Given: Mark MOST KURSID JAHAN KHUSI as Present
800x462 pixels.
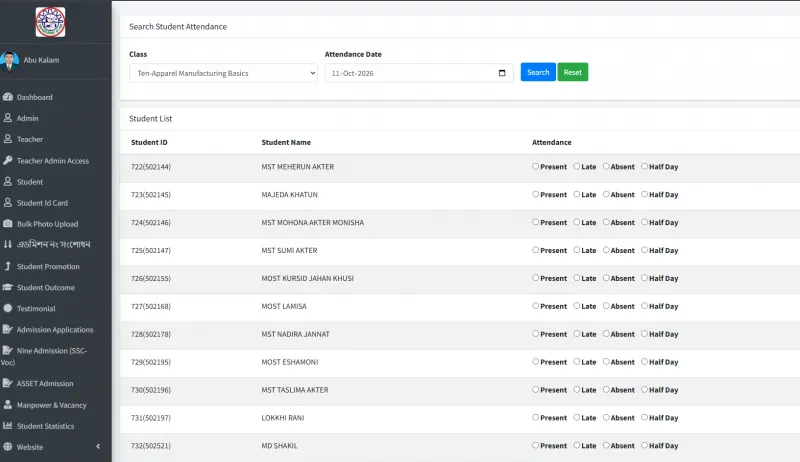Looking at the screenshot, I should click(x=535, y=278).
